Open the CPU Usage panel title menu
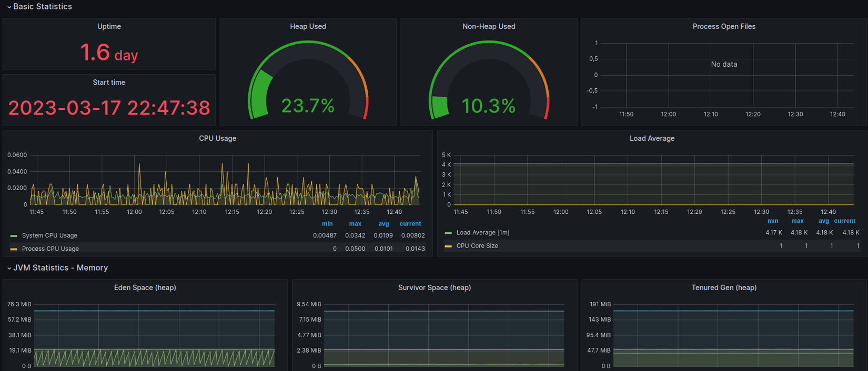868x371 pixels. [217, 138]
